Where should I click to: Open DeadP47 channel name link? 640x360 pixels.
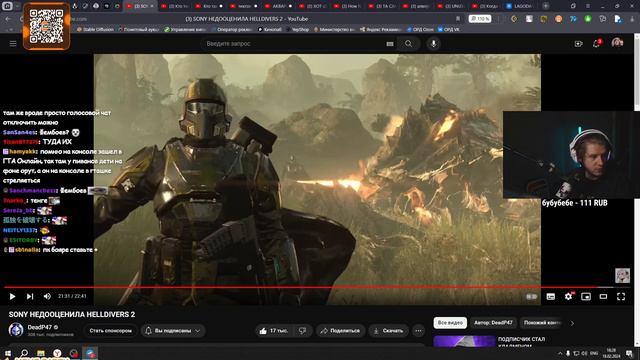pyautogui.click(x=40, y=327)
